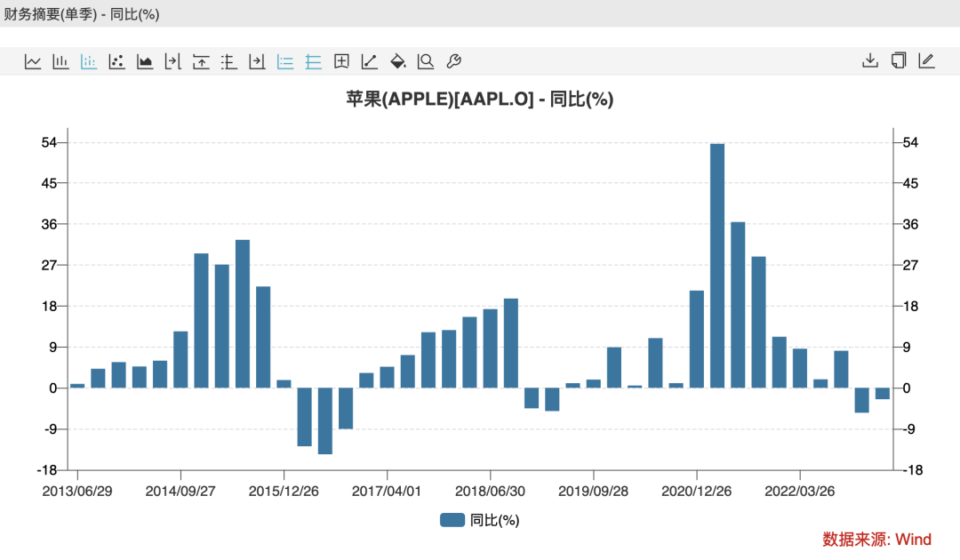Open the chart zoom magnifier tool
Viewport: 960px width, 560px height.
426,61
